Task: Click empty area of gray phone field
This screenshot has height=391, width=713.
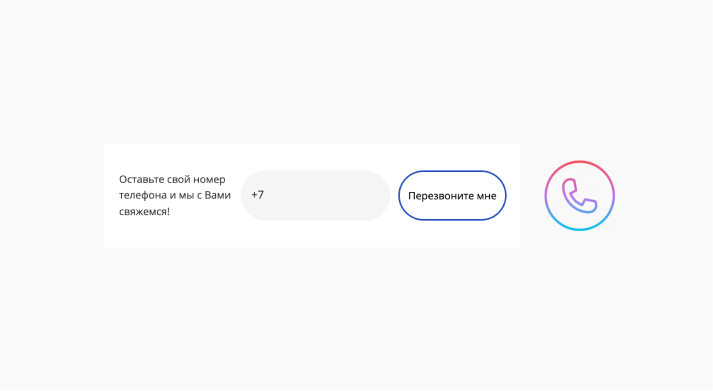Action: coord(327,196)
